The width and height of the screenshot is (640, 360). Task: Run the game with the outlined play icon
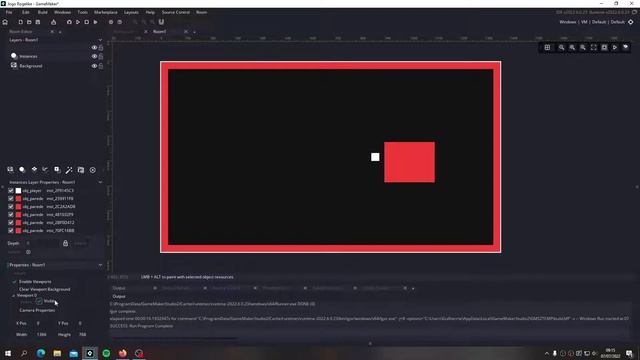[78, 22]
